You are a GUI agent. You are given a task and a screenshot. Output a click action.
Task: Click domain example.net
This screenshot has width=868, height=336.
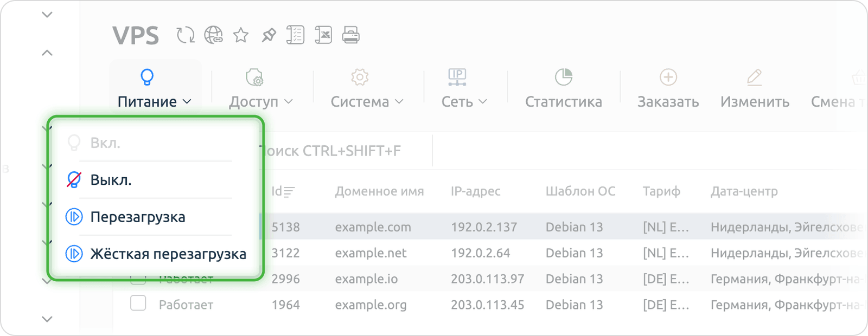pyautogui.click(x=371, y=253)
